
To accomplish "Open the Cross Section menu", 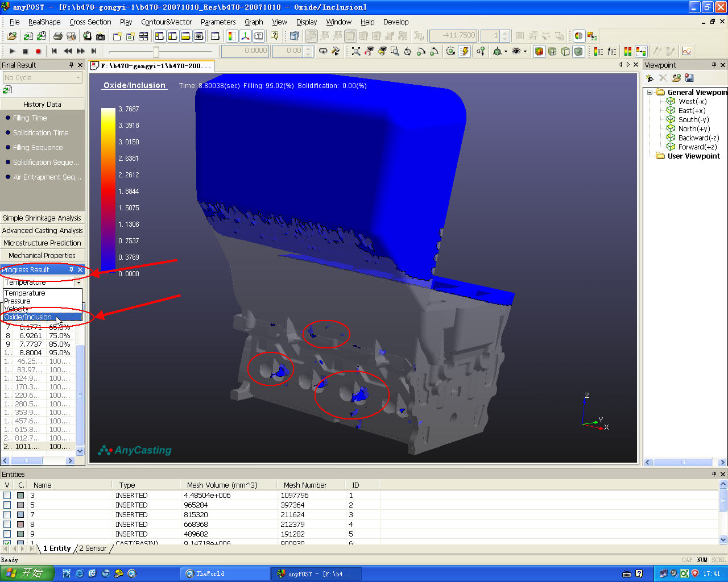I will point(90,22).
